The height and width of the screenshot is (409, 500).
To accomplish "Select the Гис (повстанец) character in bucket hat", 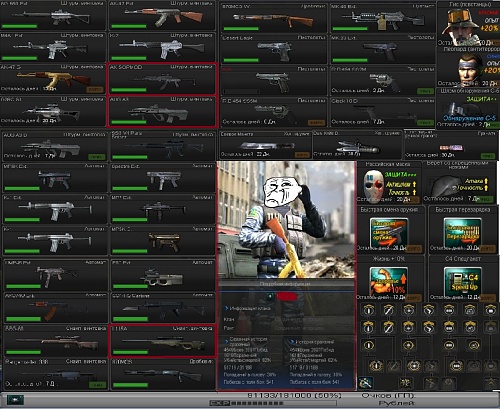I will [x=468, y=23].
